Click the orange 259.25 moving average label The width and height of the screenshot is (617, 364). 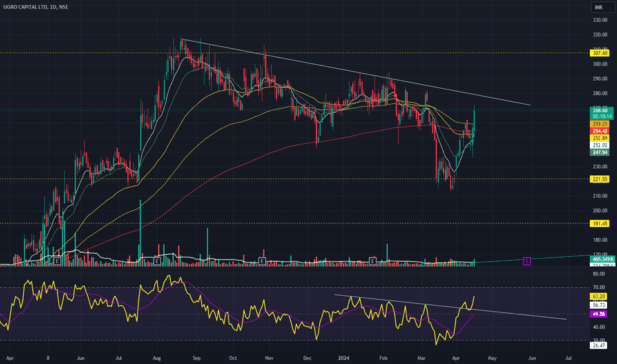coord(600,124)
